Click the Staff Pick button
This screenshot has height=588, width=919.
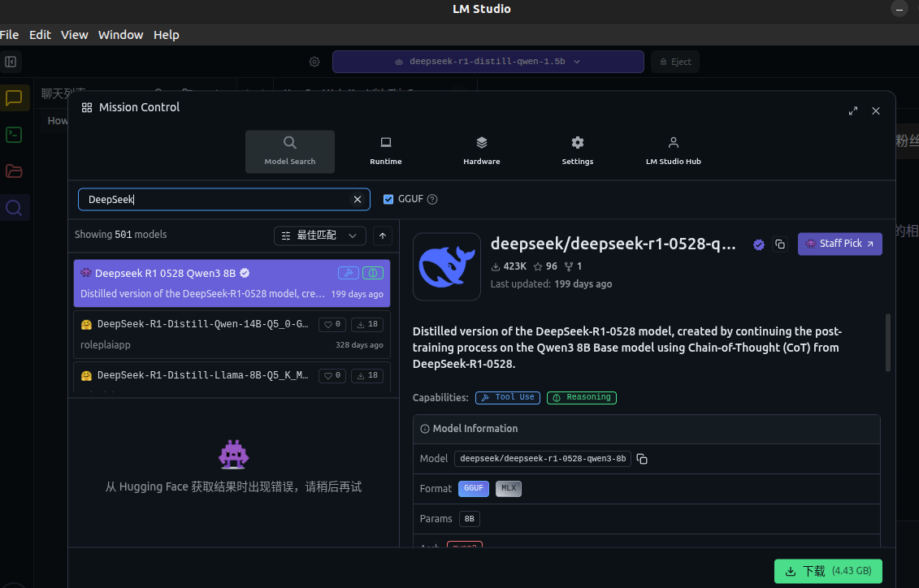839,244
